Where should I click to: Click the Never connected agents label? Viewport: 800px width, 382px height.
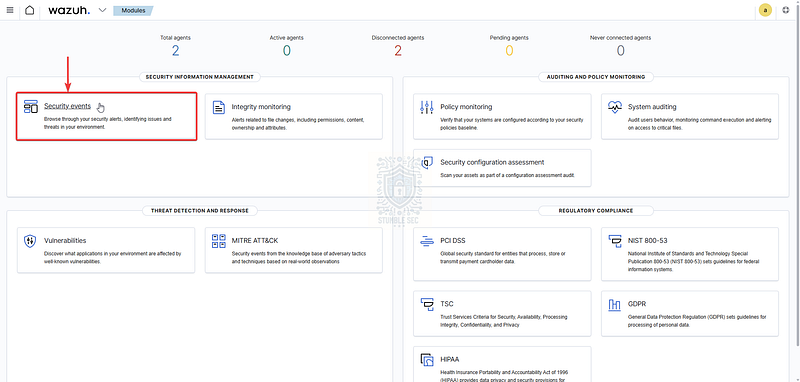(x=620, y=38)
